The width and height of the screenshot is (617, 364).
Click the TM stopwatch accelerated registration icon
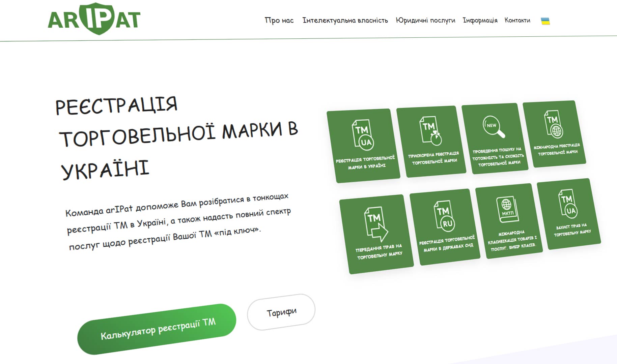(x=430, y=131)
